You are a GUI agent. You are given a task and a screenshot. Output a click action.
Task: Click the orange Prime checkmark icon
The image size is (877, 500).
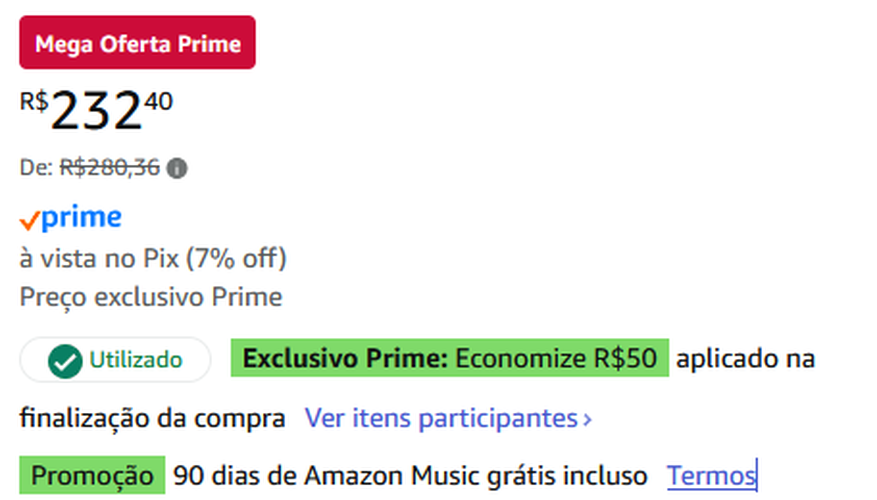coord(29,220)
